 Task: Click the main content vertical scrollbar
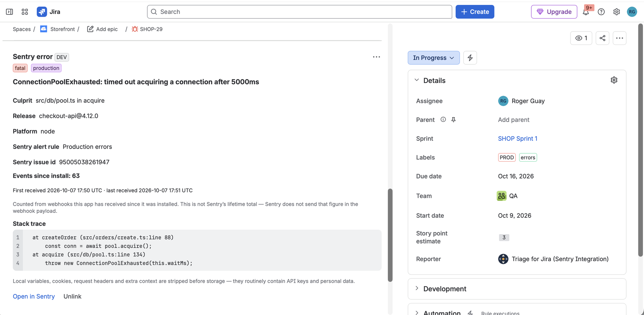(x=390, y=234)
